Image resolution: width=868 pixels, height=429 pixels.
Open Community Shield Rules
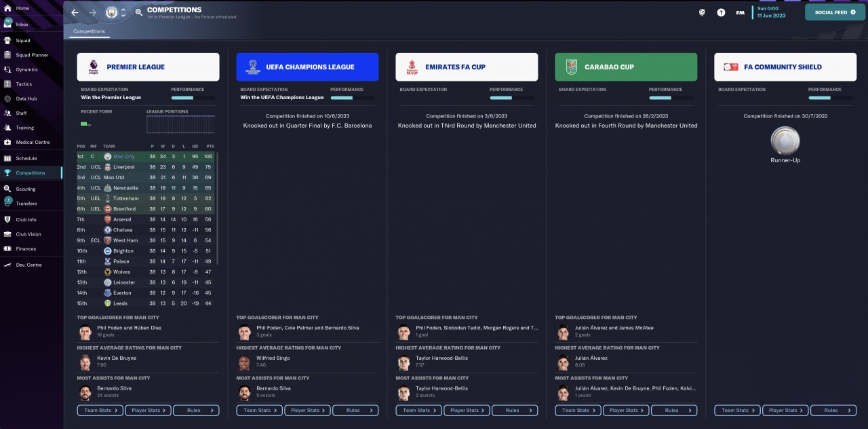833,410
